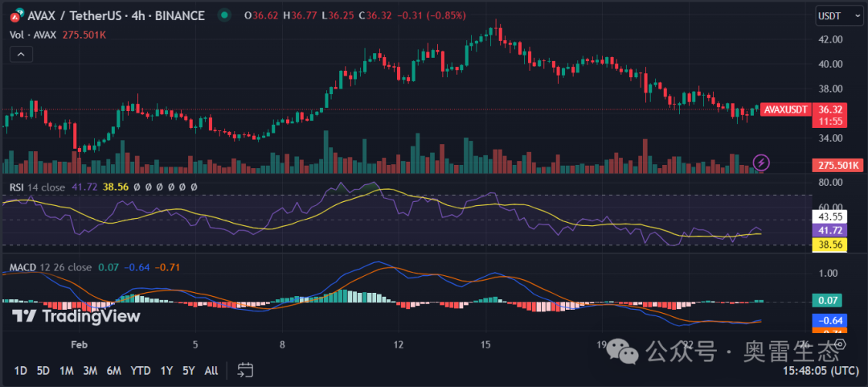Select the 1D time range
Viewport: 868px width, 387px height.
21,371
